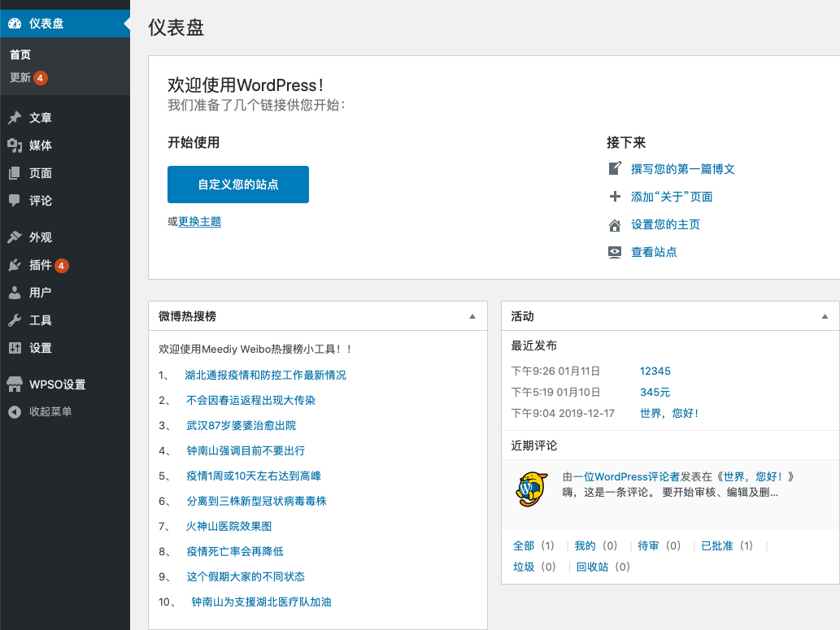Screen dimensions: 840x630
Task: Open the 更新 submenu item
Action: 20,78
